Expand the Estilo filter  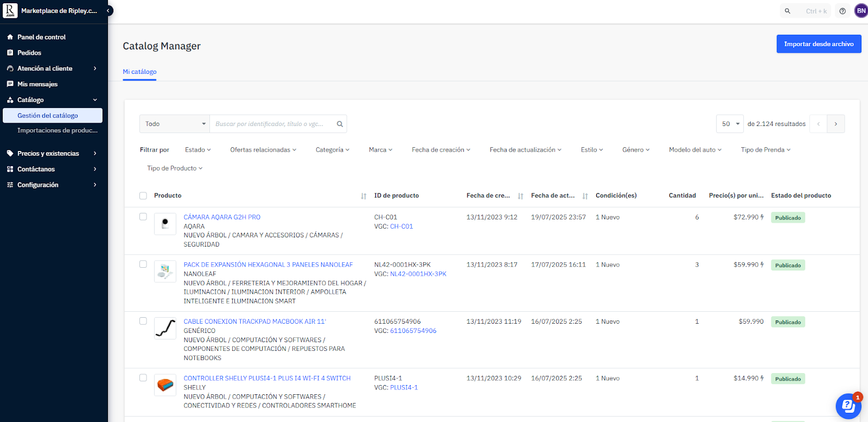pyautogui.click(x=592, y=150)
